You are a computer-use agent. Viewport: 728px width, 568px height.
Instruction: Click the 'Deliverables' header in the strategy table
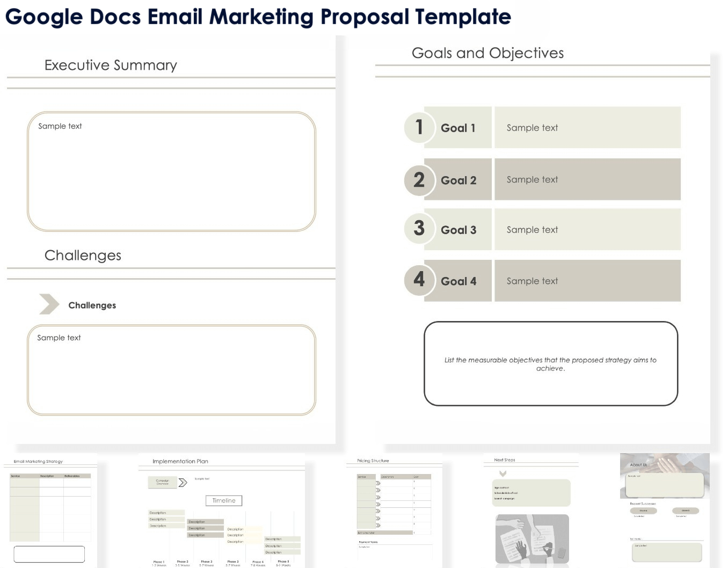click(x=72, y=476)
